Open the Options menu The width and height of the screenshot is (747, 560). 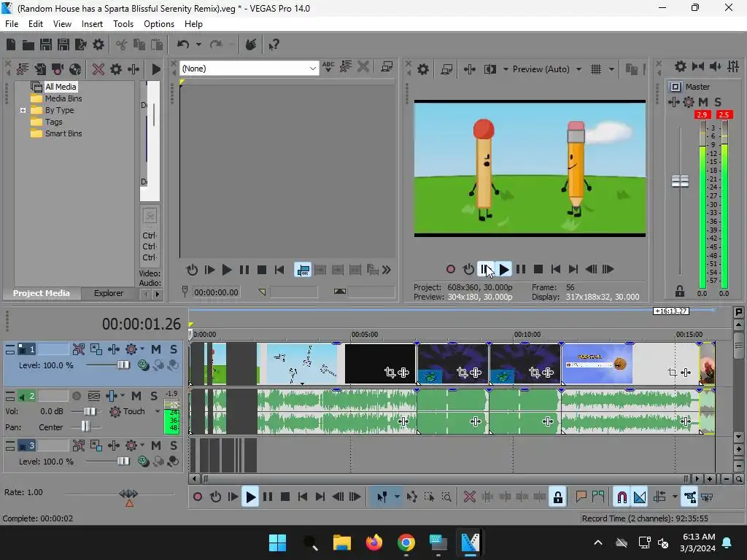(158, 24)
